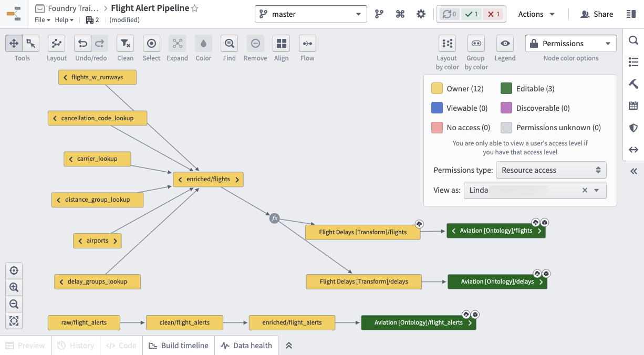Switch to the Data health tab

[246, 346]
